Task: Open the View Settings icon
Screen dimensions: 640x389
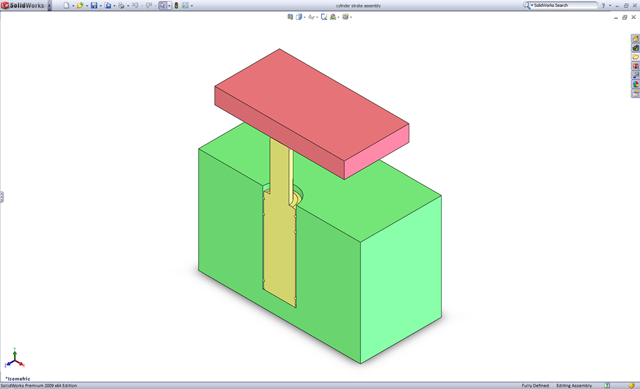Action: pyautogui.click(x=346, y=17)
